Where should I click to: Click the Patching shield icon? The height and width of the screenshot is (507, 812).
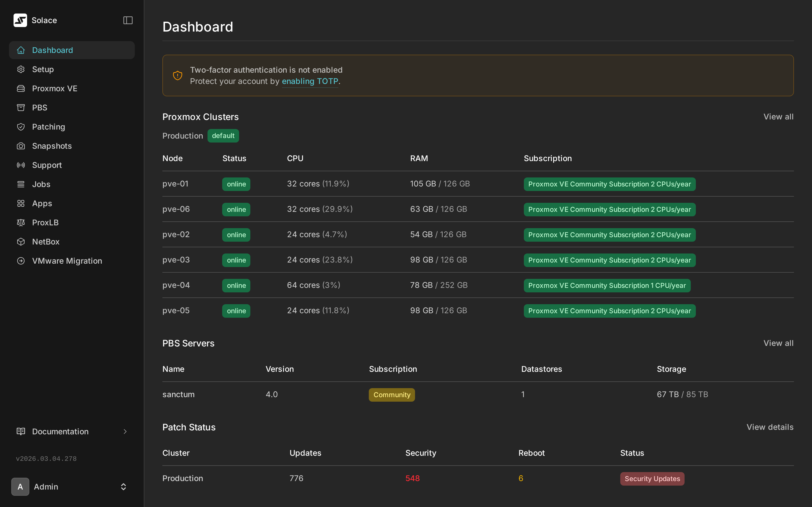tap(21, 126)
